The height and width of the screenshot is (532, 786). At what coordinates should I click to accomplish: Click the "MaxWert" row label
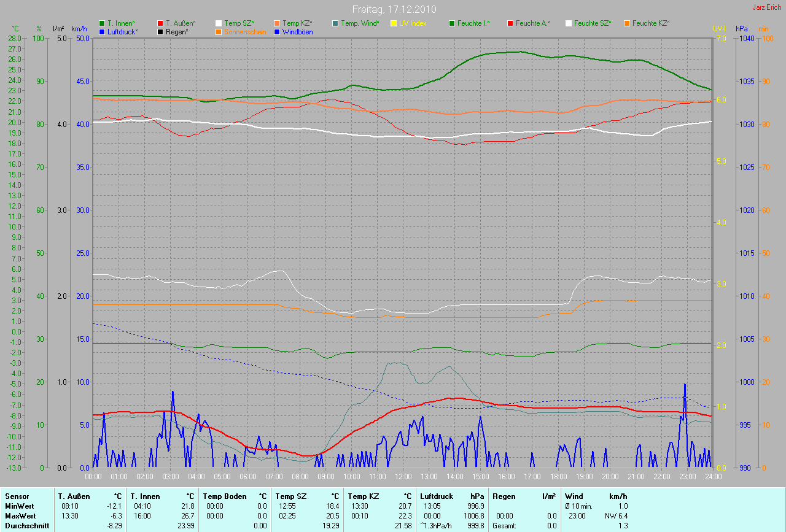(x=21, y=516)
